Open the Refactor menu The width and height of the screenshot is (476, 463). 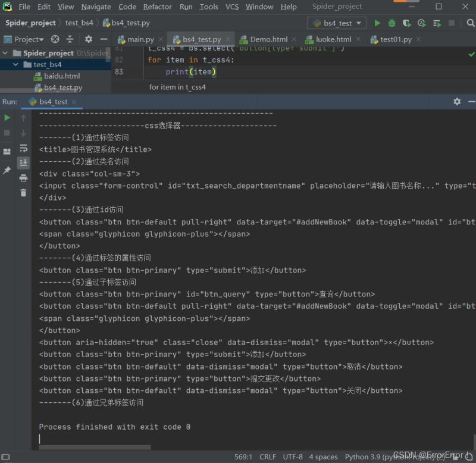point(157,7)
